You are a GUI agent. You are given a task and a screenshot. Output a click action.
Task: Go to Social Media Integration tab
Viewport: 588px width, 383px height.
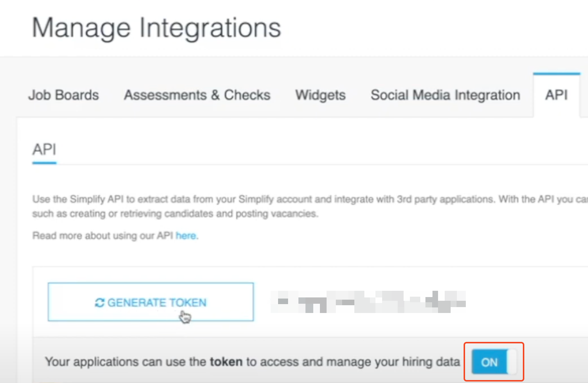(445, 95)
